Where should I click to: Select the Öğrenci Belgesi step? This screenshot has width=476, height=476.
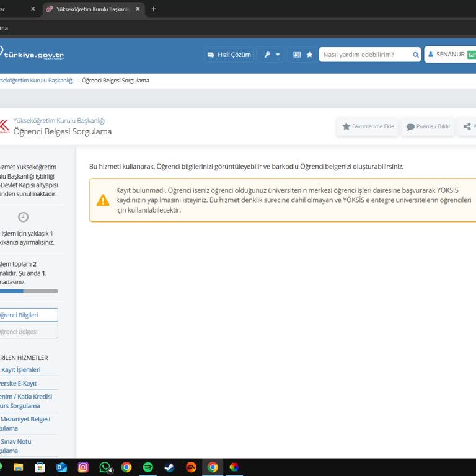(x=28, y=332)
